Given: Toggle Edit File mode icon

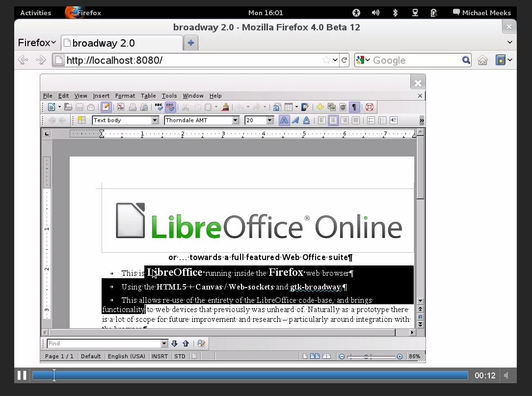Looking at the screenshot, I should [106, 107].
